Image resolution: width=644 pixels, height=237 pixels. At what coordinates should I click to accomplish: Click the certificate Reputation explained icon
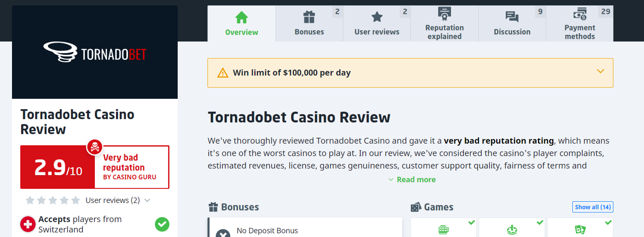(x=444, y=13)
